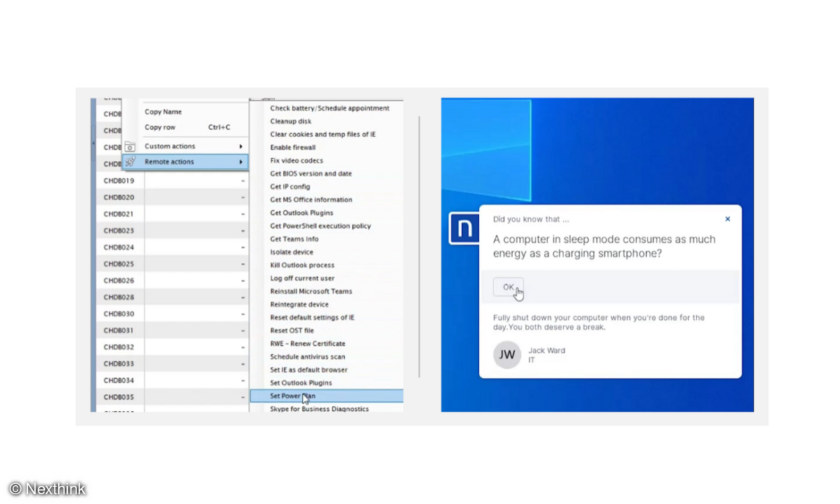Select Set IE as default browser
The height and width of the screenshot is (504, 840).
click(x=309, y=370)
